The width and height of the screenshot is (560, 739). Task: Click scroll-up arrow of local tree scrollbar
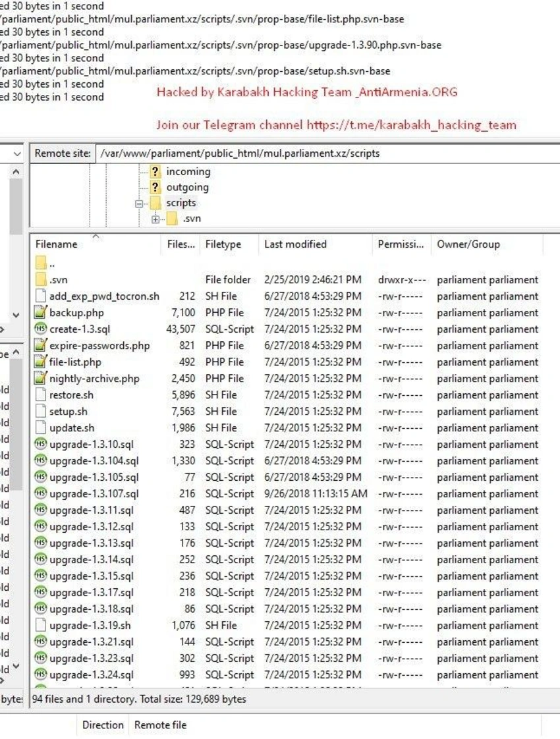tap(16, 171)
